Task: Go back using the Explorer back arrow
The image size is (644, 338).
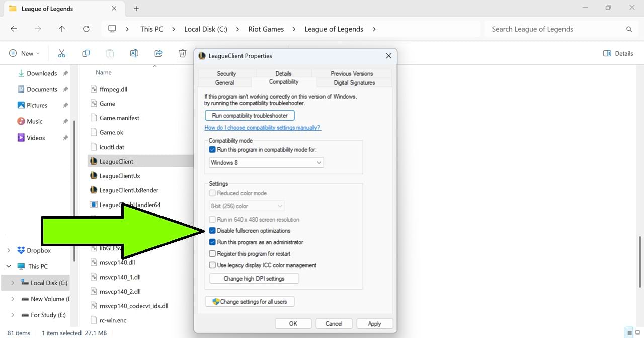Action: pos(14,29)
